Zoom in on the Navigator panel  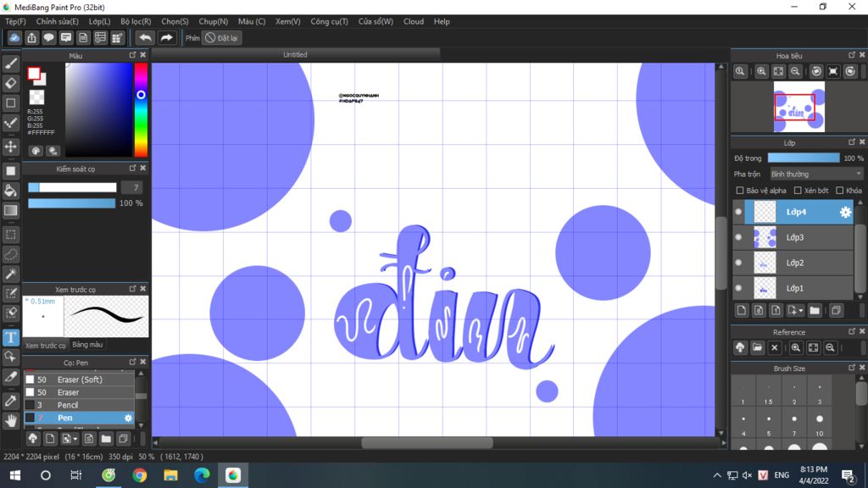pos(761,71)
